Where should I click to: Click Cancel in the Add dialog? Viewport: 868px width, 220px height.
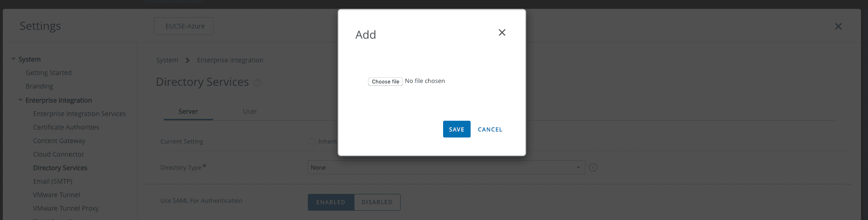pos(490,129)
